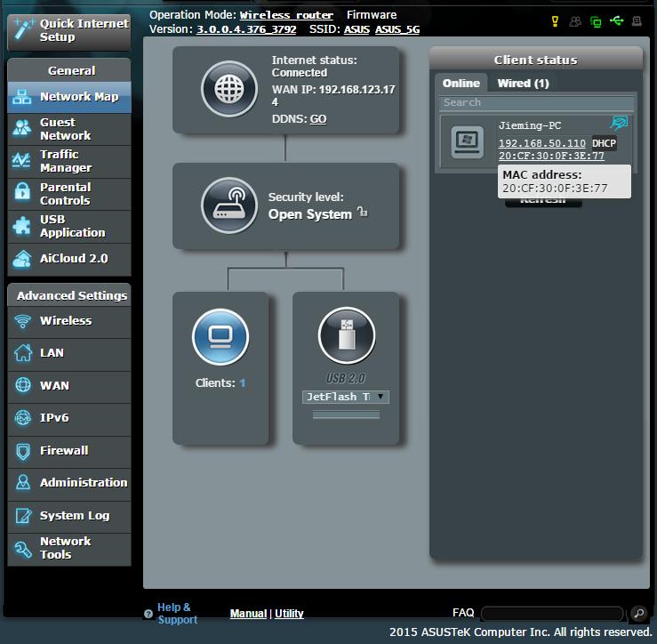
Task: Click the Wireless wifi signal icon
Action: tap(22, 322)
